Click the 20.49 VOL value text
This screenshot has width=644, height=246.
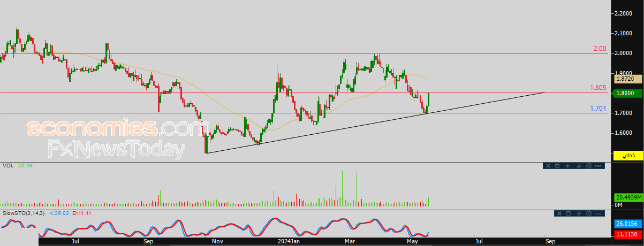coord(26,166)
